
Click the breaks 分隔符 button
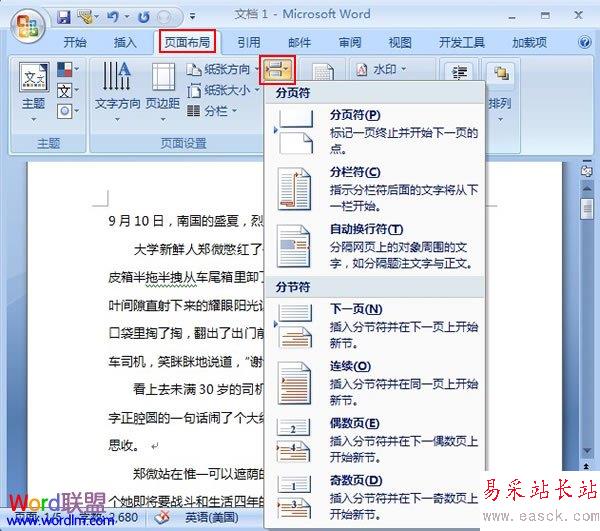coord(277,70)
